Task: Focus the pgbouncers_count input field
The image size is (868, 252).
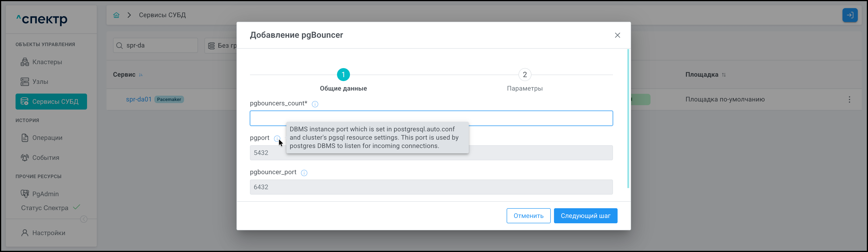Action: pos(431,118)
